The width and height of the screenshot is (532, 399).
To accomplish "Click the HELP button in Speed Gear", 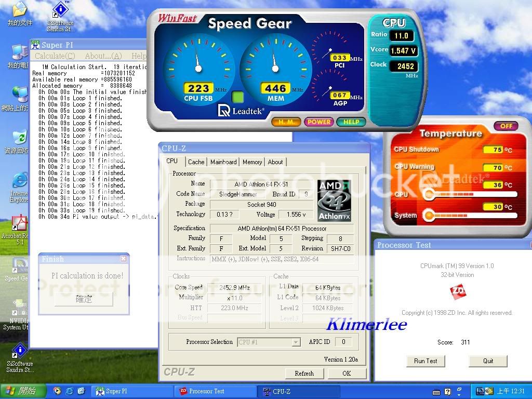I will [351, 122].
